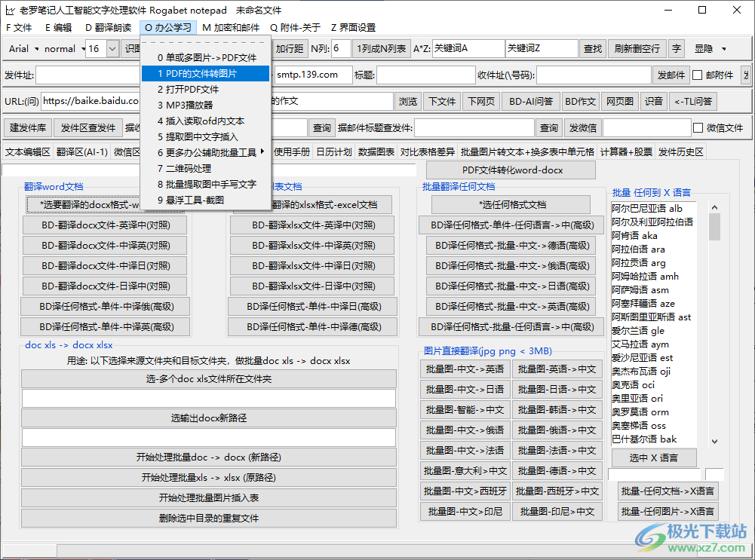This screenshot has height=560, width=755.
Task: Click the 关键词A input field
Action: click(x=468, y=48)
